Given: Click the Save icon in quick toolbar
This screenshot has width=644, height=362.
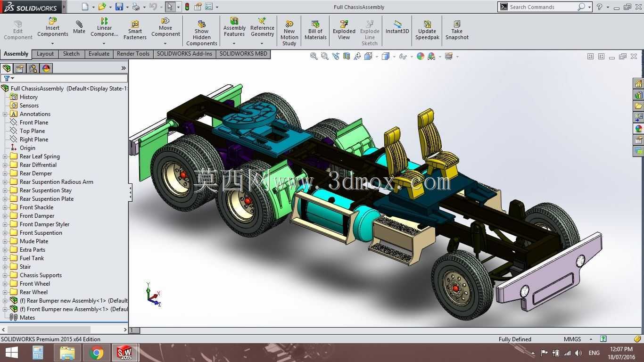Looking at the screenshot, I should (x=119, y=7).
